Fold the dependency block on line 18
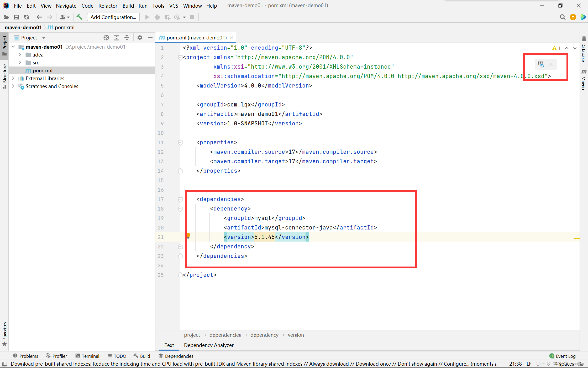 180,209
